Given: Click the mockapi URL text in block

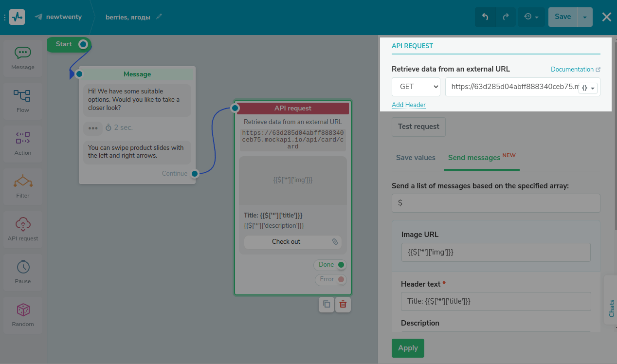Looking at the screenshot, I should tap(293, 140).
